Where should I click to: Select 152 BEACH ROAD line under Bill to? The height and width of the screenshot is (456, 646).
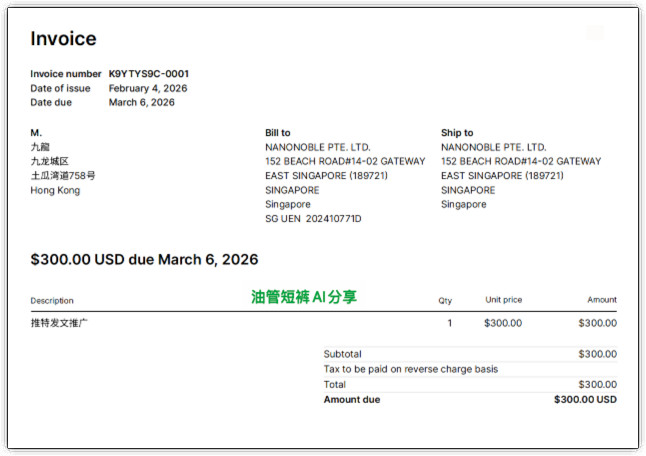pos(345,161)
